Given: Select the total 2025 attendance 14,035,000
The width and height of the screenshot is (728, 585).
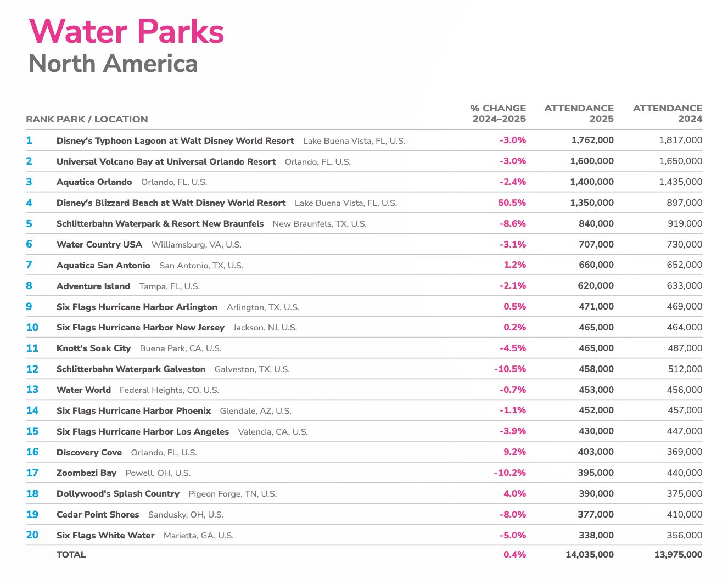Looking at the screenshot, I should pos(590,555).
